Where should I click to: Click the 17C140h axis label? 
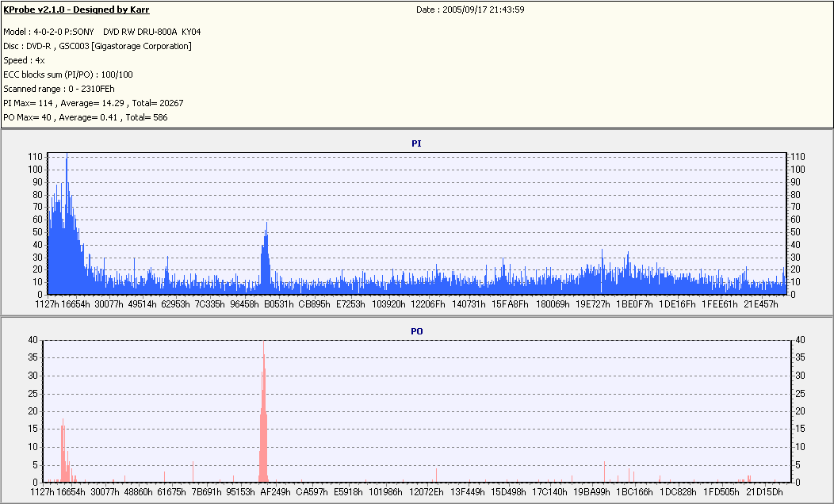coord(549,492)
